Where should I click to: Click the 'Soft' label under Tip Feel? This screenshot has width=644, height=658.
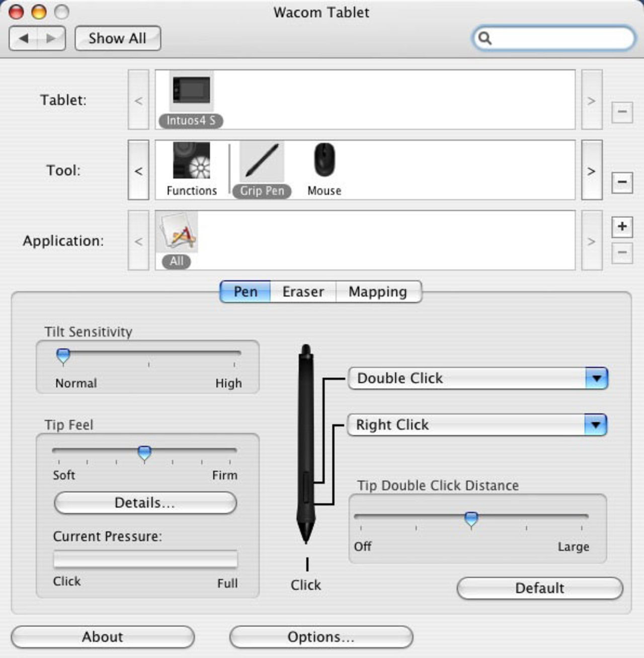coord(64,475)
